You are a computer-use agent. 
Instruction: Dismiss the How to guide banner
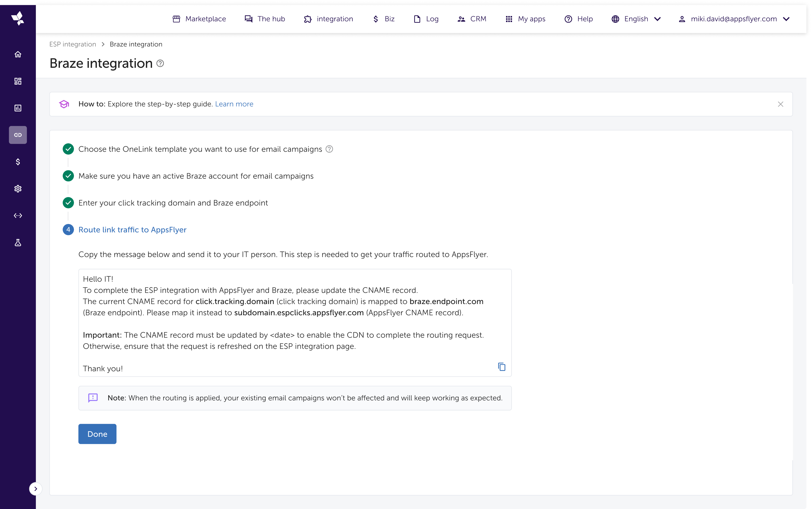(x=780, y=104)
